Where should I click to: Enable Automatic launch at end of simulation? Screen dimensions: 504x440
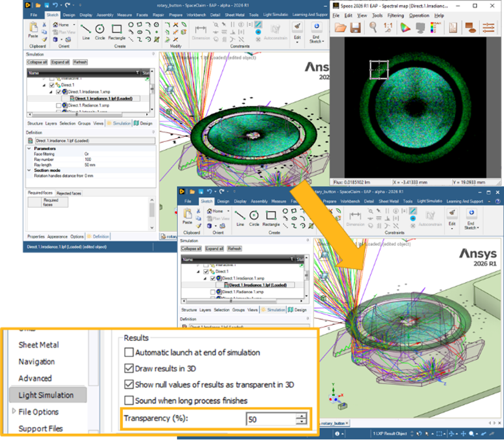[x=129, y=352]
